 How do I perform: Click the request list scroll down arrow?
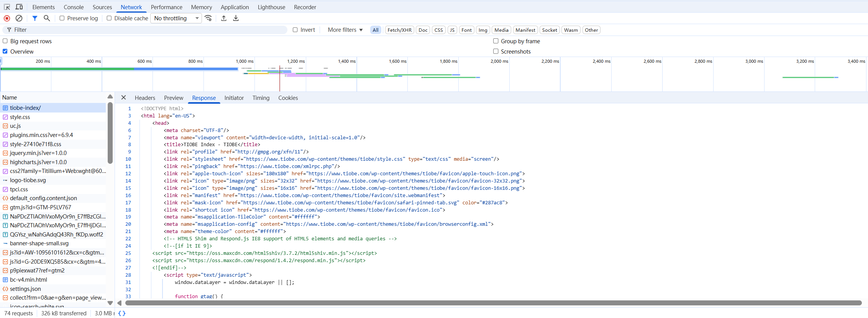(x=110, y=303)
